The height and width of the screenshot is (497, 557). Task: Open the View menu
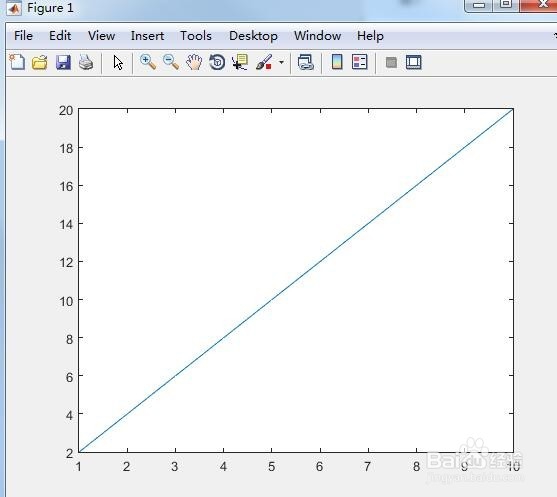tap(101, 36)
